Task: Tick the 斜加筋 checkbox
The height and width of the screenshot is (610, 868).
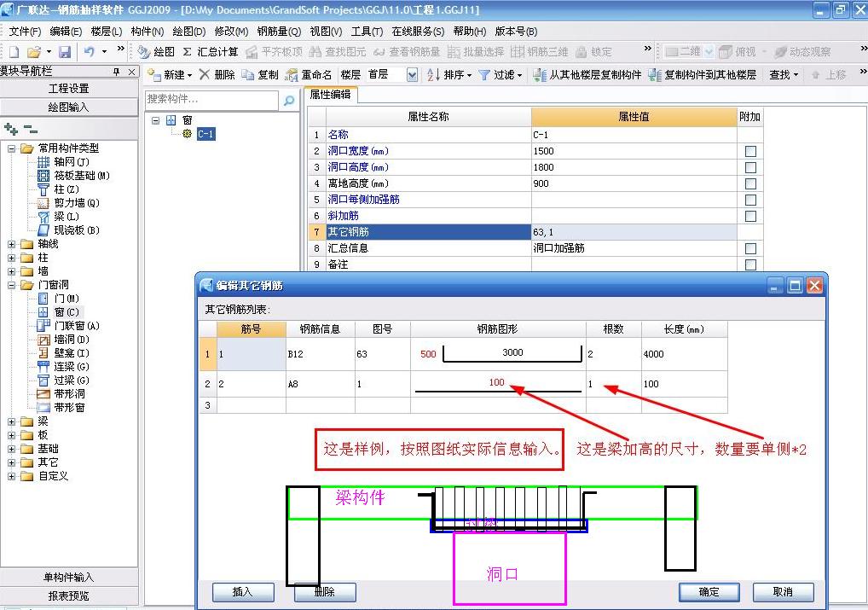Action: [x=750, y=216]
